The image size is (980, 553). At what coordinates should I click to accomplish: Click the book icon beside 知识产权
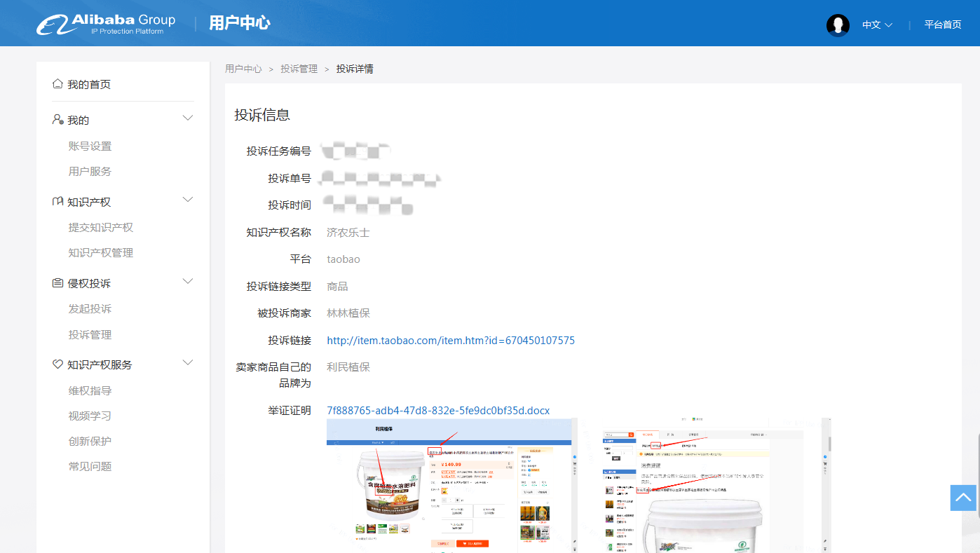pyautogui.click(x=58, y=202)
